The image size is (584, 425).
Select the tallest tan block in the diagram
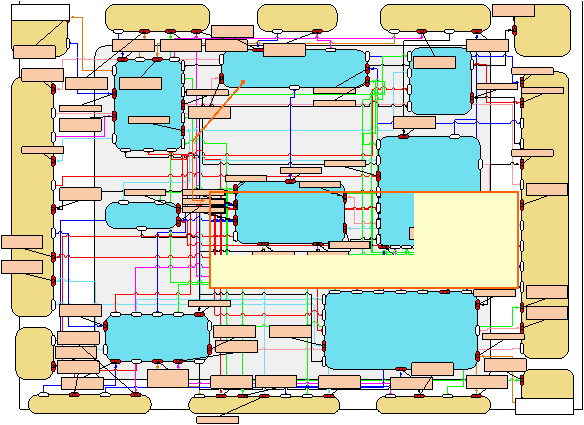tap(545, 215)
